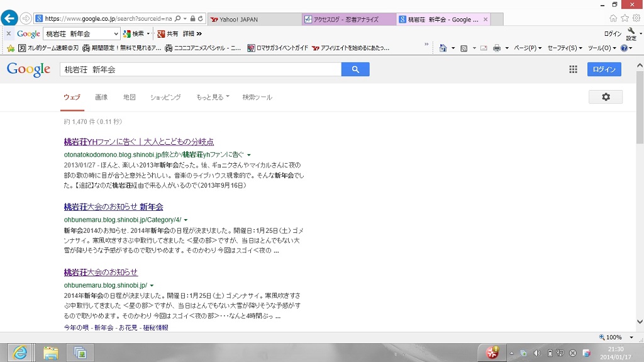This screenshot has height=362, width=644.
Task: Open 検索ツール options
Action: tap(257, 97)
